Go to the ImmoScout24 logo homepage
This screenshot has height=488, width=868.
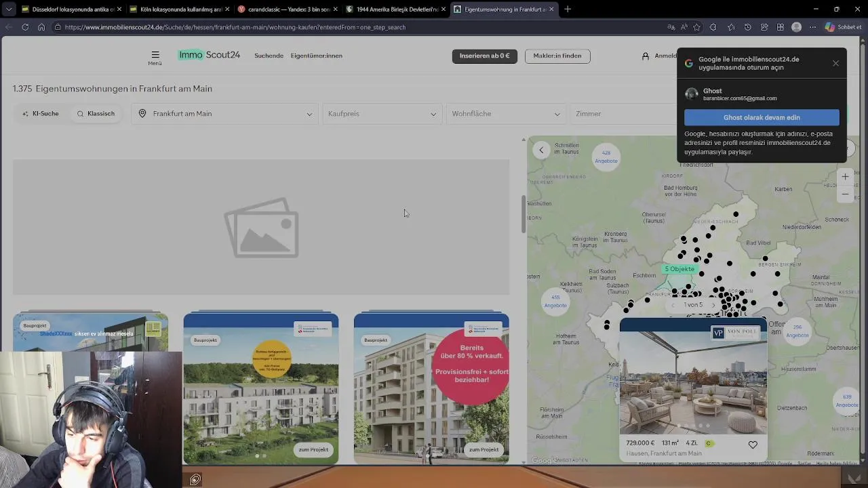[209, 55]
